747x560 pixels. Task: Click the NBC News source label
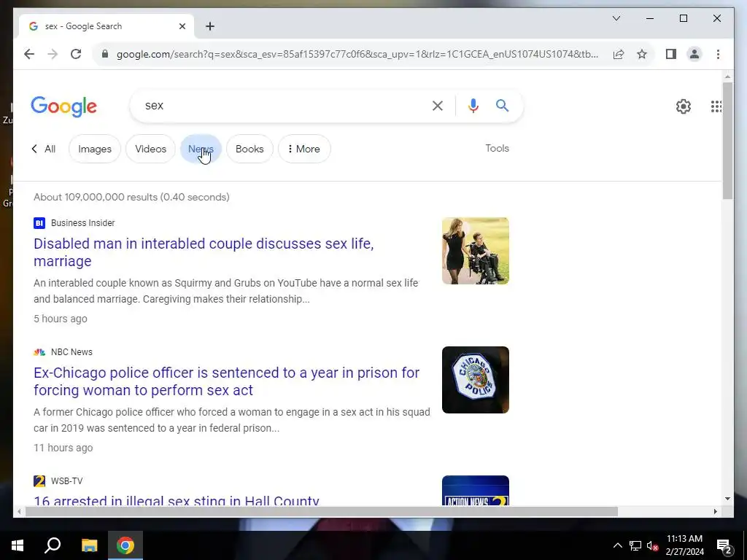tap(71, 352)
